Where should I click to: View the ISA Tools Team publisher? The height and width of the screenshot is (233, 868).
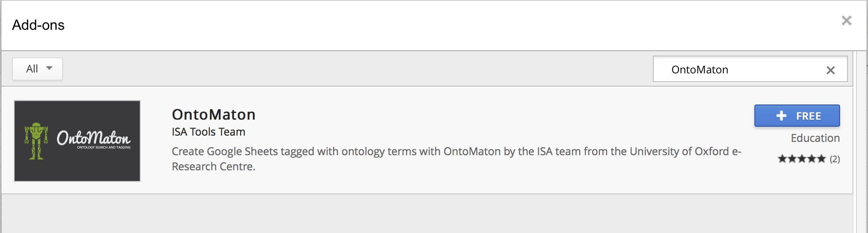(x=209, y=132)
